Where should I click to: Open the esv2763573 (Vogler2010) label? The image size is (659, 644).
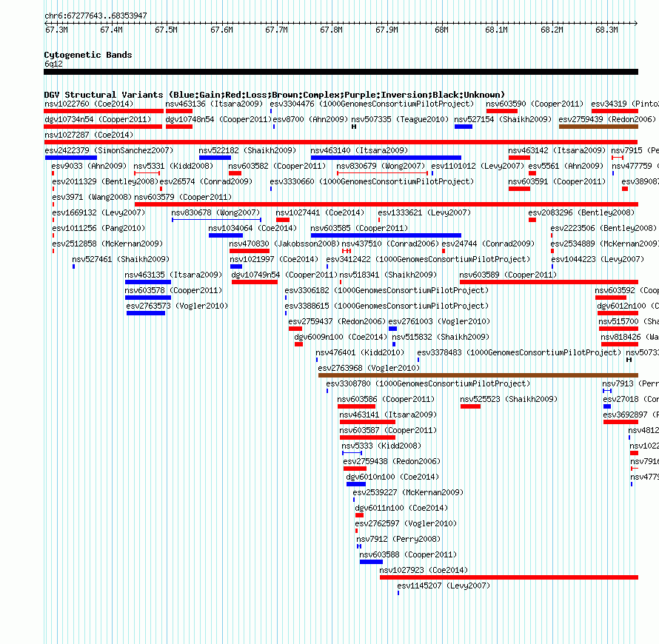point(177,306)
